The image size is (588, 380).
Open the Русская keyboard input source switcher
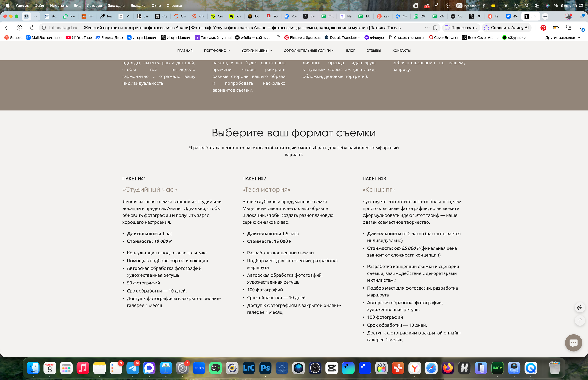(x=466, y=6)
